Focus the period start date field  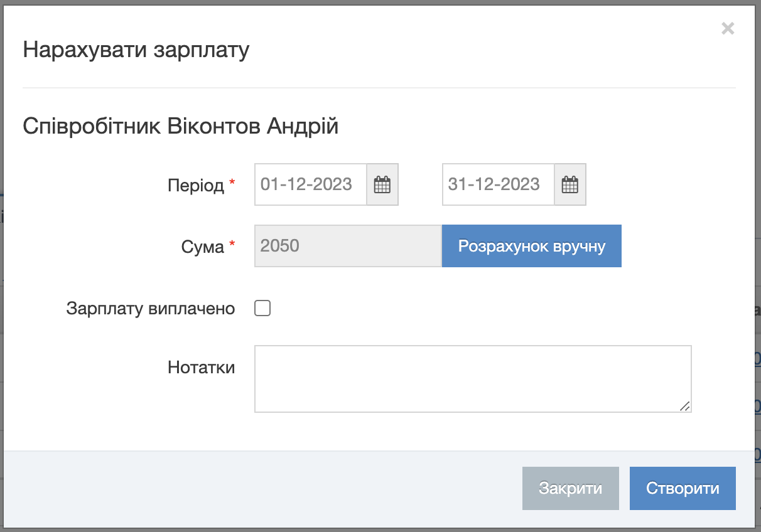coord(311,184)
